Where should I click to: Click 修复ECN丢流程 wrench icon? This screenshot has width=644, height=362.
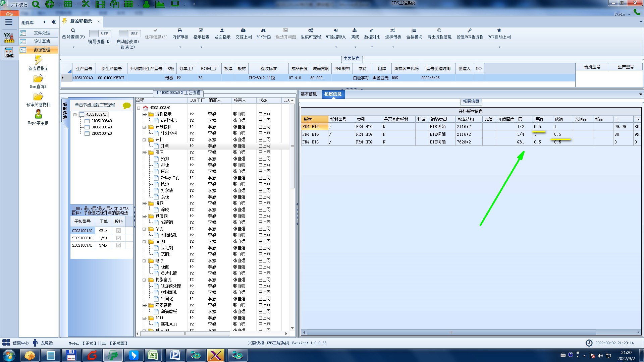point(470,31)
